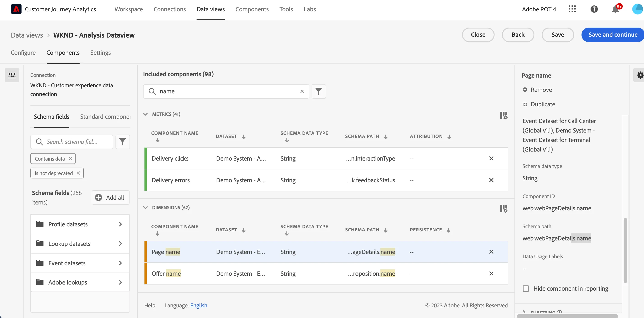Screen dimensions: 644x318
Task: Collapse the Metrics (41) section
Action: click(x=145, y=114)
